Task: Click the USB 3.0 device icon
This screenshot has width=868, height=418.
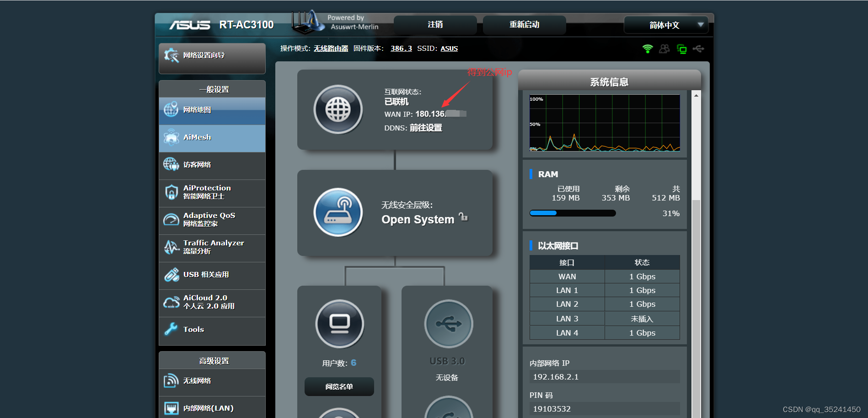Action: click(448, 324)
